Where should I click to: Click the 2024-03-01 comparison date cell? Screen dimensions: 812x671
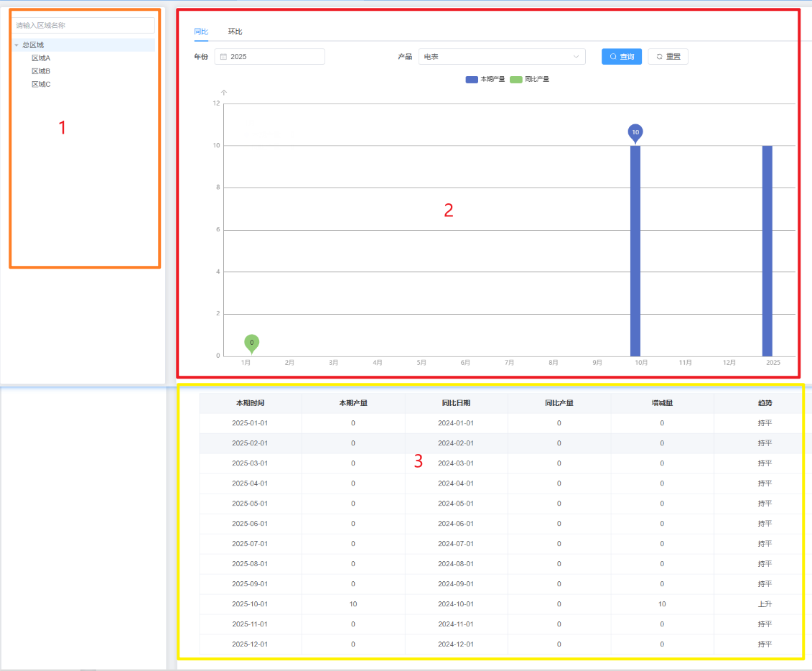pos(456,464)
